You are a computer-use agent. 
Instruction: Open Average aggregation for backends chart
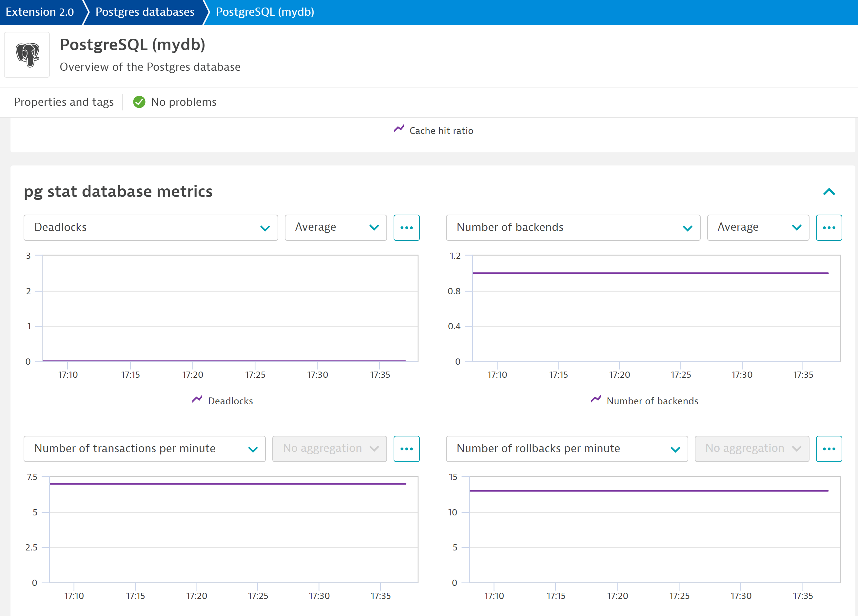coord(758,227)
